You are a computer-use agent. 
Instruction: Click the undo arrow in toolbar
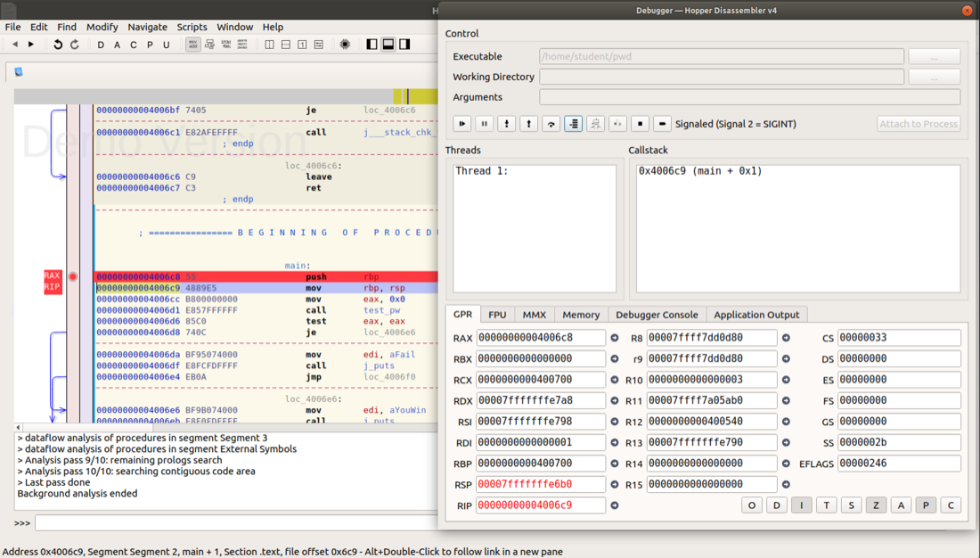tap(58, 45)
